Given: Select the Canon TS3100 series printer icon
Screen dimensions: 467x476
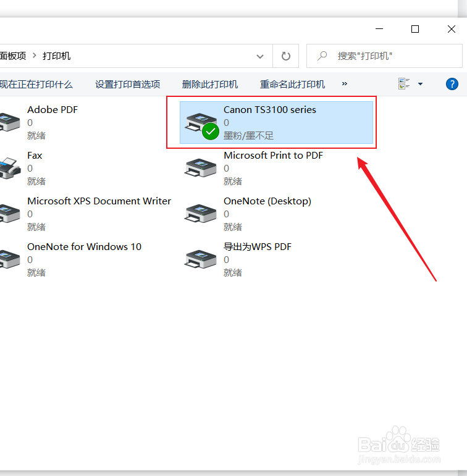Looking at the screenshot, I should [203, 127].
